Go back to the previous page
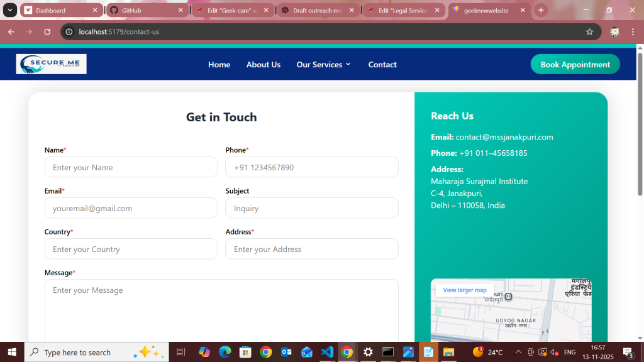This screenshot has width=644, height=362. 11,32
